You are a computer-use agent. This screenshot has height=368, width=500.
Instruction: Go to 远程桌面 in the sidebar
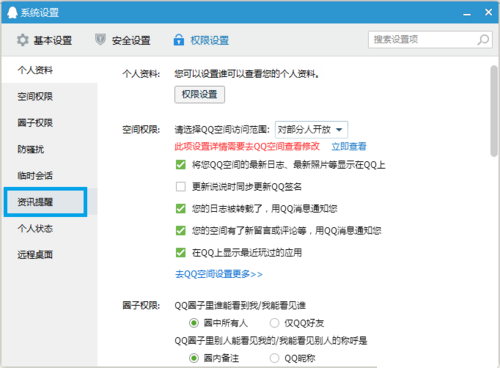[49, 255]
